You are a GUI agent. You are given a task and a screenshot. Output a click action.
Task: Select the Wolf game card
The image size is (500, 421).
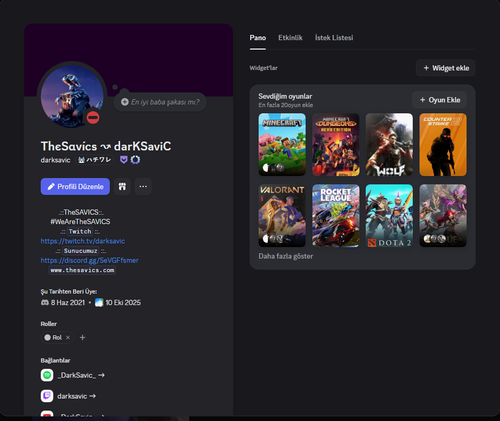(389, 145)
